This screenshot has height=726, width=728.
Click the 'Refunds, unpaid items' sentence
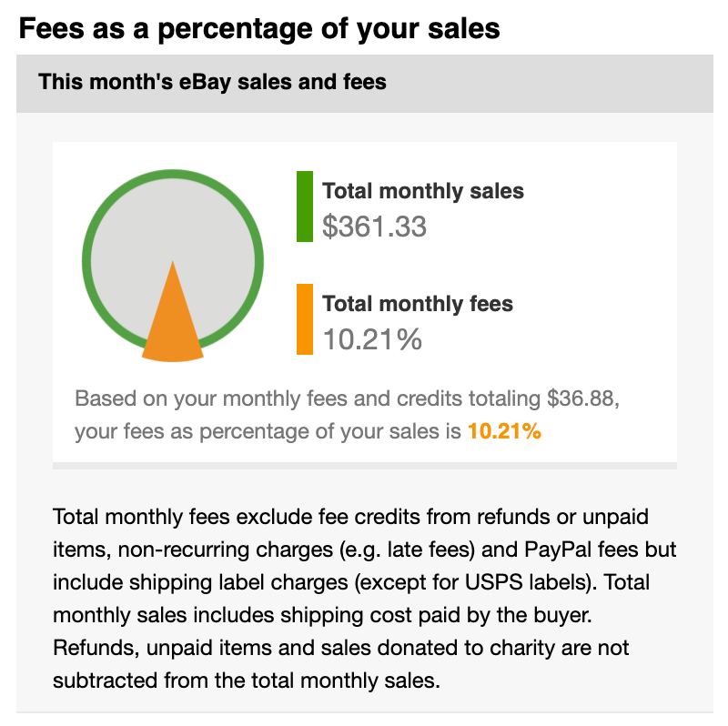(x=340, y=664)
